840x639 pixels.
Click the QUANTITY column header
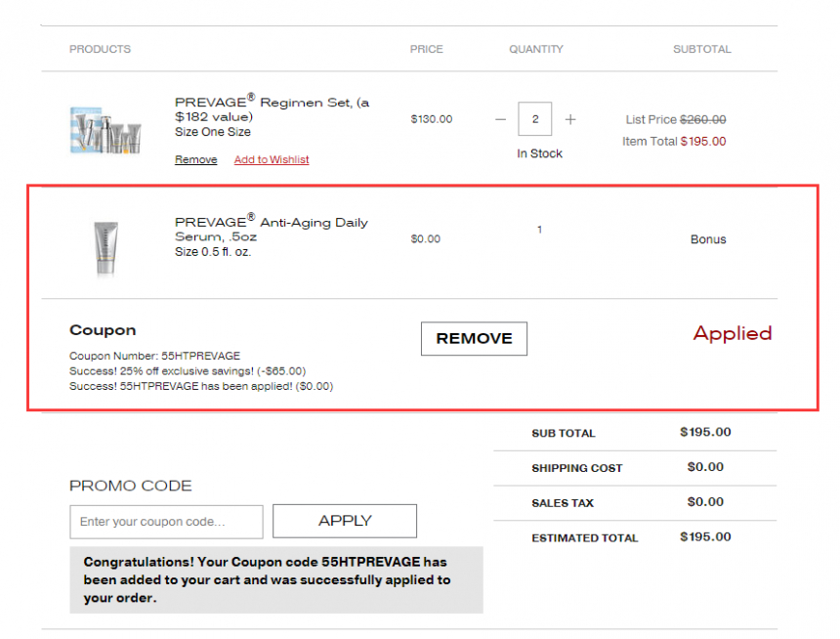[536, 49]
